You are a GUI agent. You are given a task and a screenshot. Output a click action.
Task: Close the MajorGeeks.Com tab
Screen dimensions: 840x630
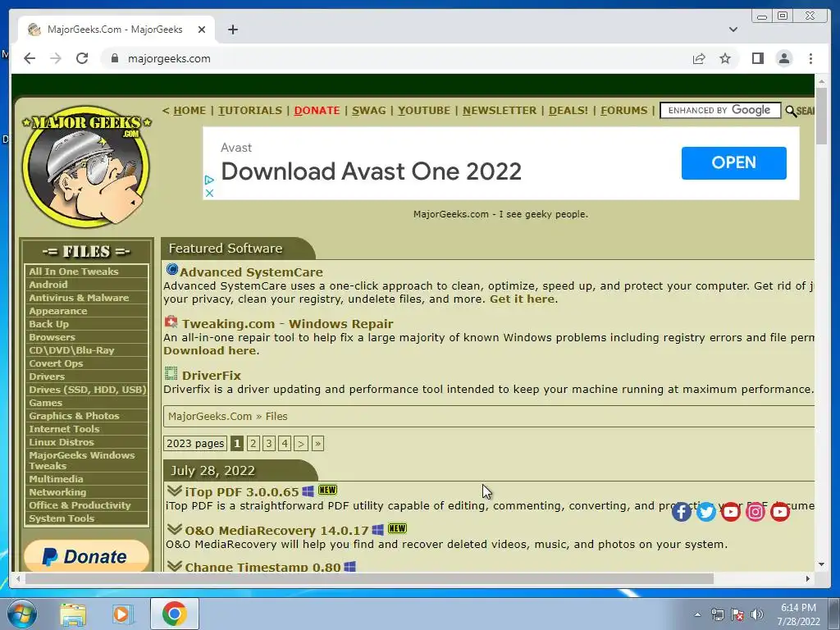tap(202, 30)
